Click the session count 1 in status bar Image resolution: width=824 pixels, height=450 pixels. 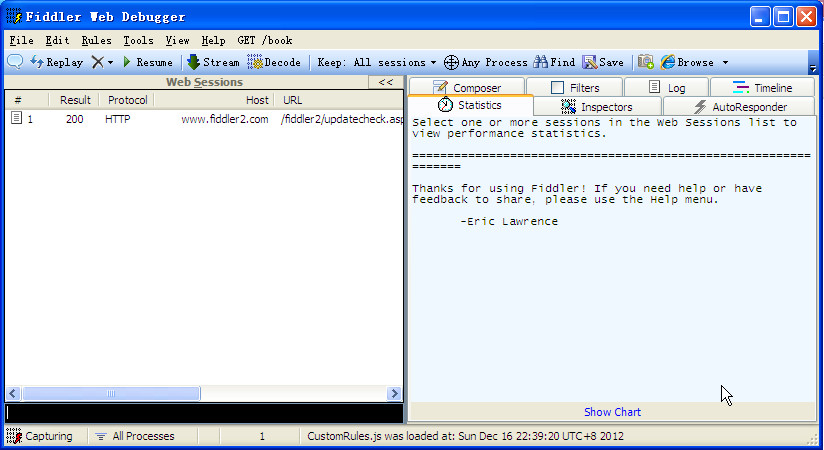(x=262, y=436)
